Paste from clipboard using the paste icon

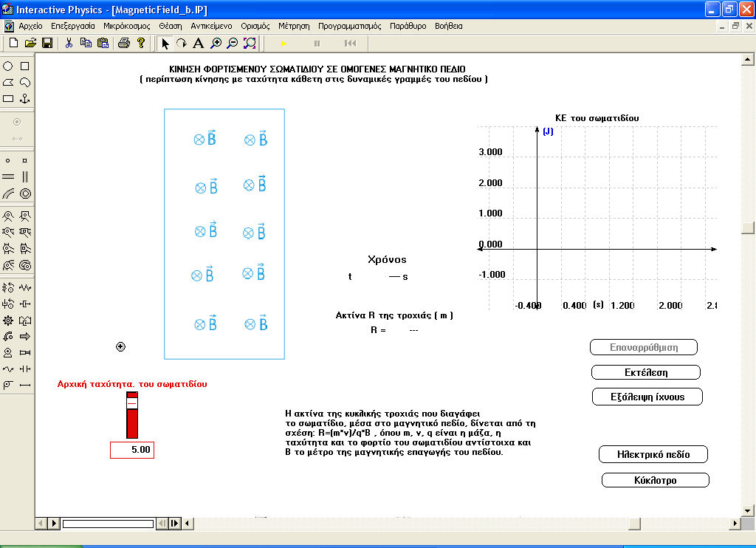[103, 44]
